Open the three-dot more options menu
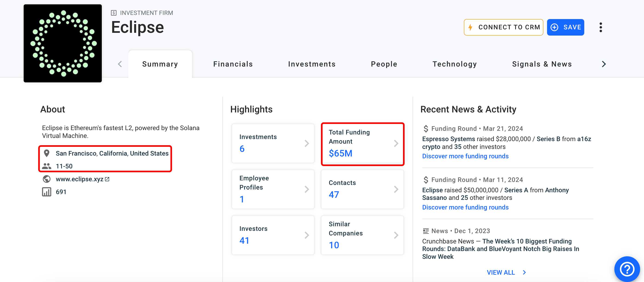Screen dimensions: 644x282 point(601,27)
